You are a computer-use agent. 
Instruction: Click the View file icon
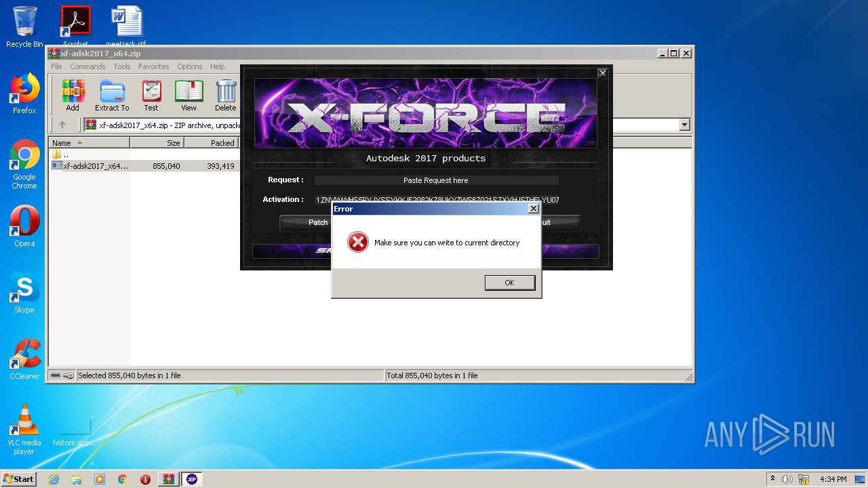click(189, 96)
